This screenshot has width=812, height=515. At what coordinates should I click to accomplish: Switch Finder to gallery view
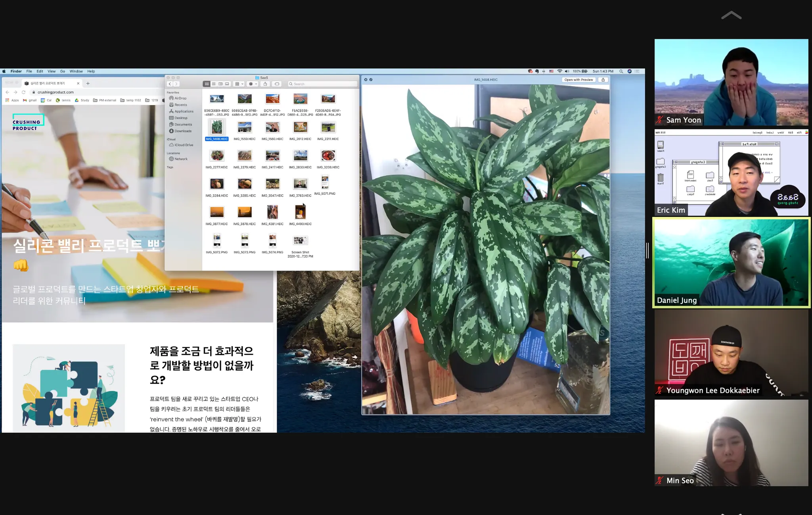(227, 84)
